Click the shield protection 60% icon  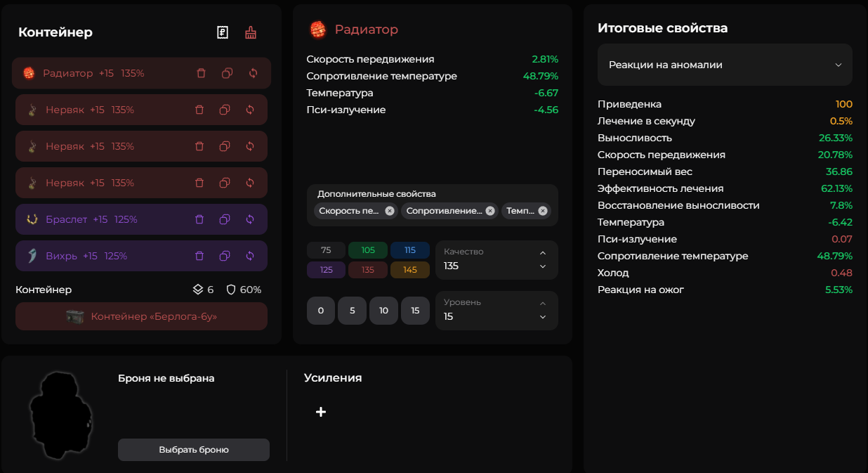point(230,290)
